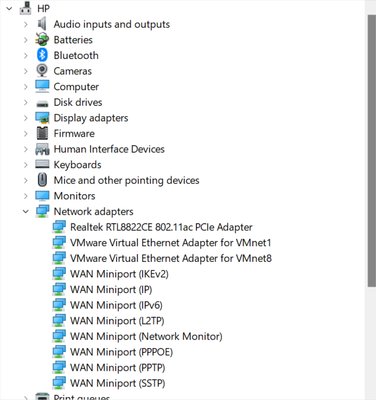Click the vertical scrollbar thumb
The width and height of the screenshot is (376, 400).
pyautogui.click(x=372, y=150)
